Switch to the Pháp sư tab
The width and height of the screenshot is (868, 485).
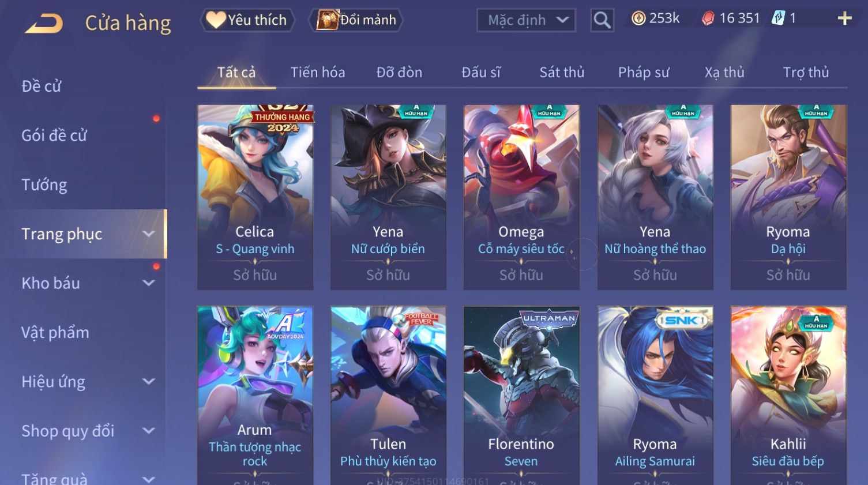[x=644, y=72]
